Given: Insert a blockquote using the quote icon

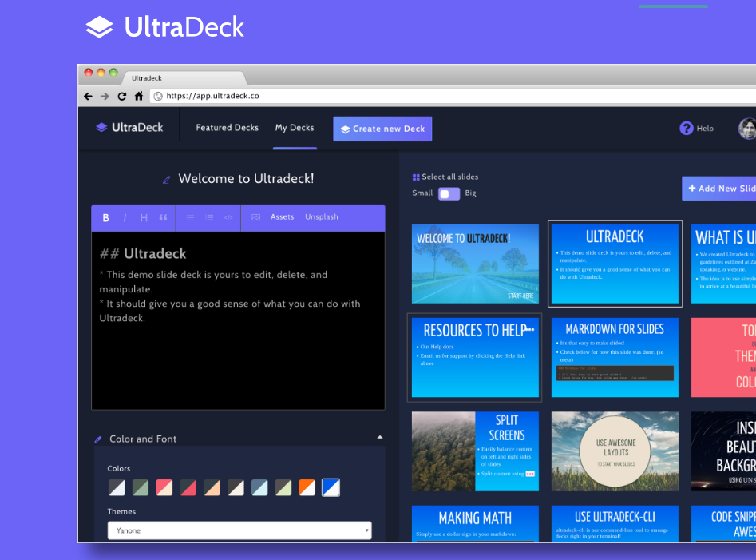Looking at the screenshot, I should coord(163,218).
